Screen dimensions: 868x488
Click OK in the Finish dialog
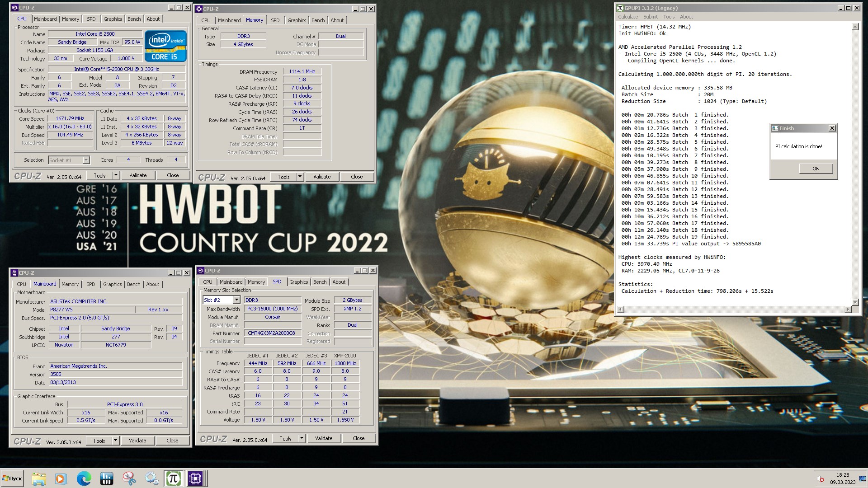tap(816, 169)
